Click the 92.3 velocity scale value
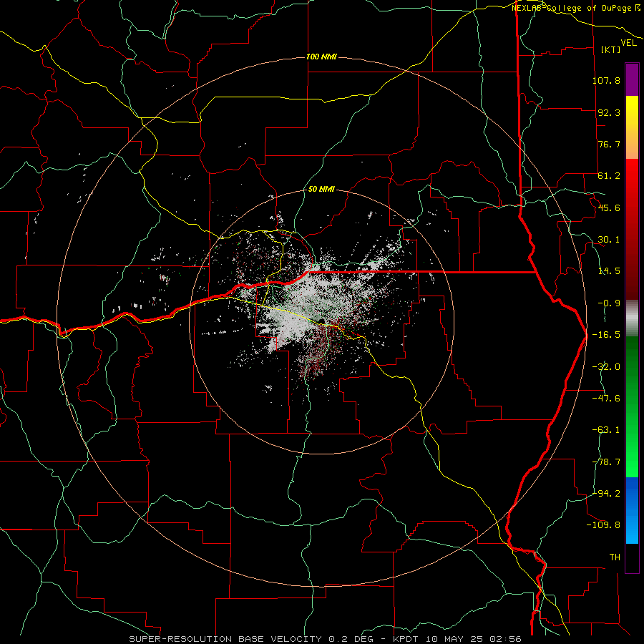The height and width of the screenshot is (644, 644). [609, 112]
